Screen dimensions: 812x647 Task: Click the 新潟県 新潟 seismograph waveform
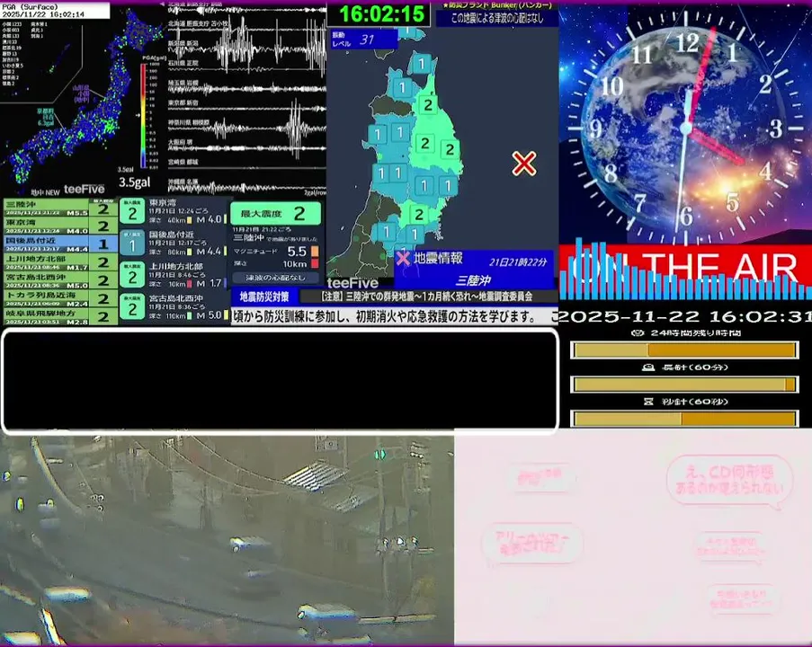tap(246, 48)
